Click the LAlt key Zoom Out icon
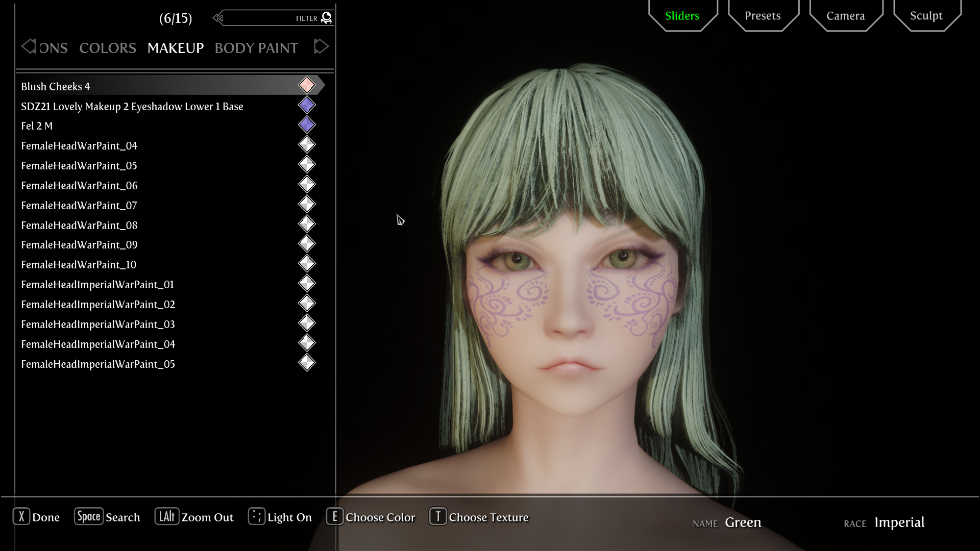The width and height of the screenshot is (980, 551). pos(167,517)
